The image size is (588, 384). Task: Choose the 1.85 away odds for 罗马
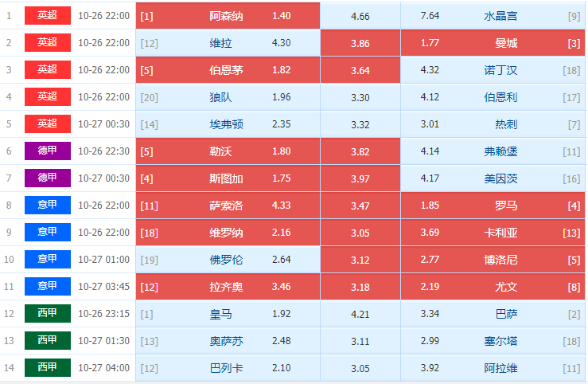[x=430, y=205]
